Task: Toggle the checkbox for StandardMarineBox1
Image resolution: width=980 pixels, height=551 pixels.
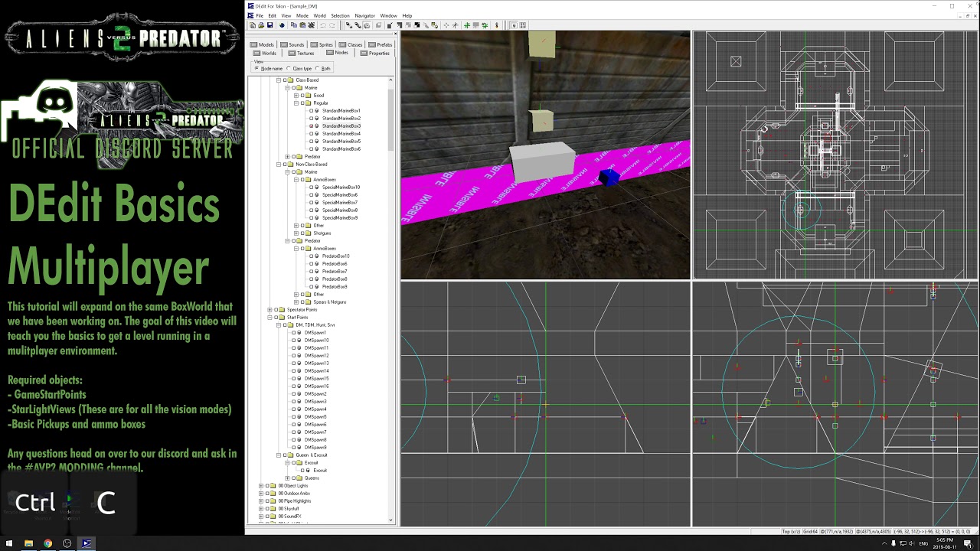Action: pyautogui.click(x=311, y=110)
